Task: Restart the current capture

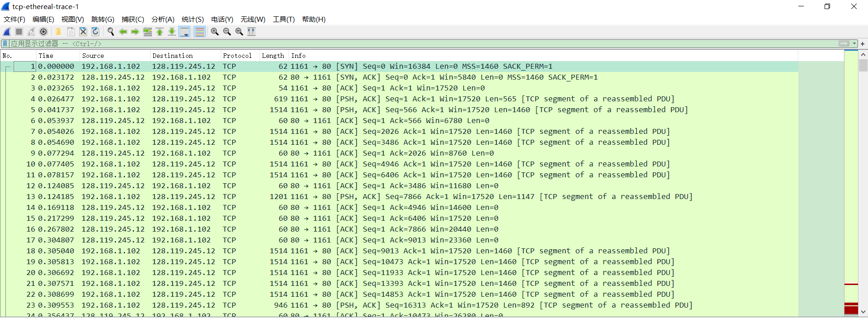Action: [31, 32]
